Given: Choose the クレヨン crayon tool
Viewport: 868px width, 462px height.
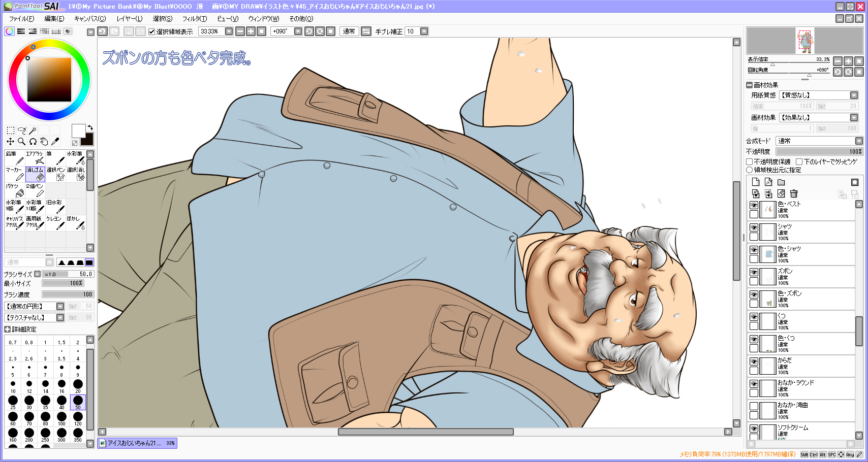Looking at the screenshot, I should [55, 223].
